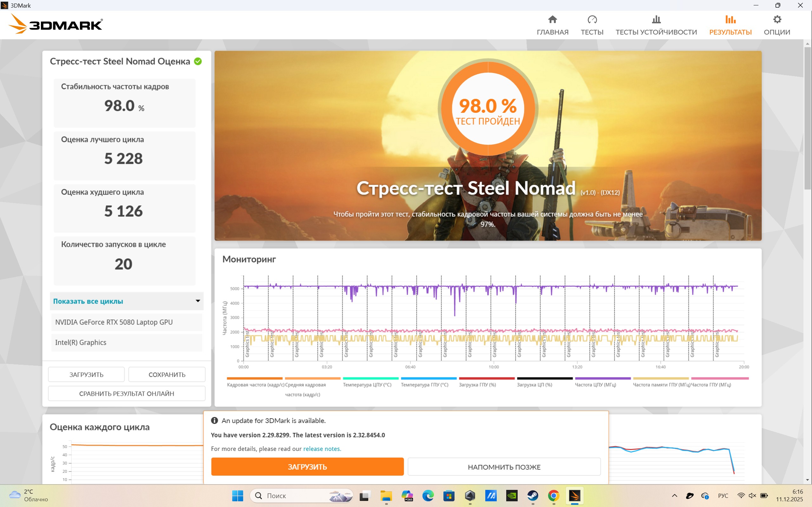Click the 3DMark logo
This screenshot has width=812, height=507.
coord(56,24)
